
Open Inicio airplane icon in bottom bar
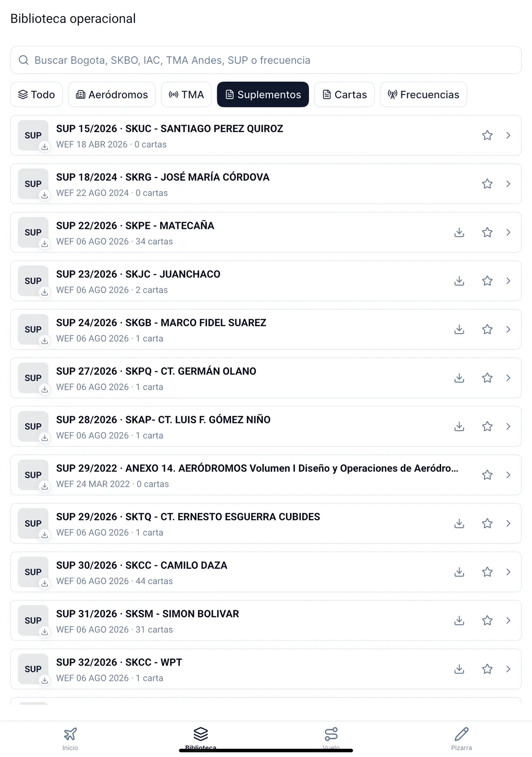[x=70, y=734]
